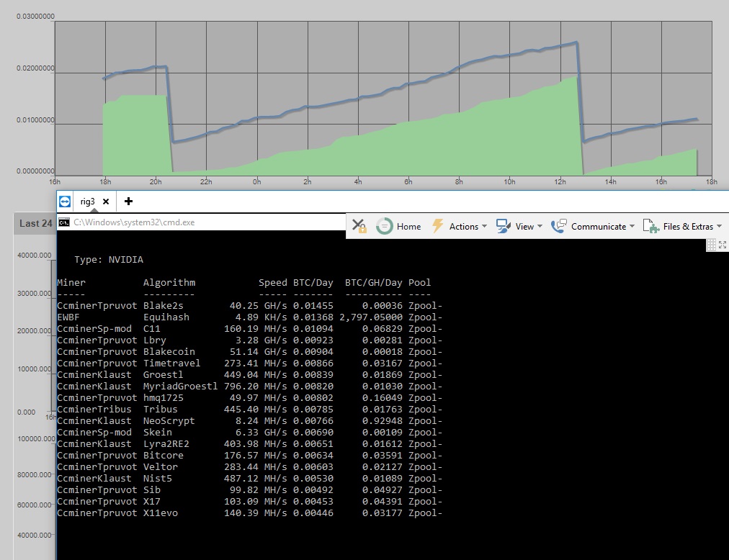Image resolution: width=729 pixels, height=560 pixels.
Task: Click the 0.03000000 axis label on top chart
Action: click(35, 17)
